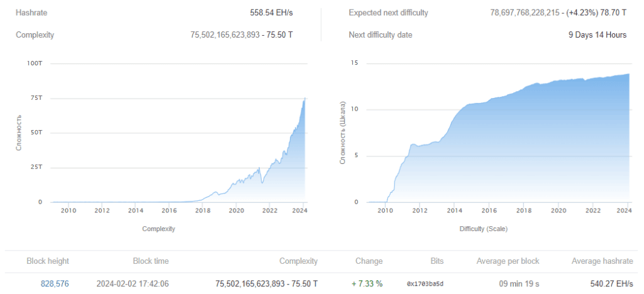This screenshot has width=644, height=294.
Task: Click the expected next difficulty value
Action: click(x=558, y=13)
